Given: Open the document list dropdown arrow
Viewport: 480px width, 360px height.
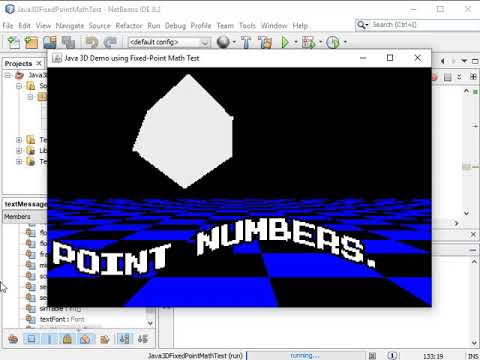Looking at the screenshot, I should point(464,61).
